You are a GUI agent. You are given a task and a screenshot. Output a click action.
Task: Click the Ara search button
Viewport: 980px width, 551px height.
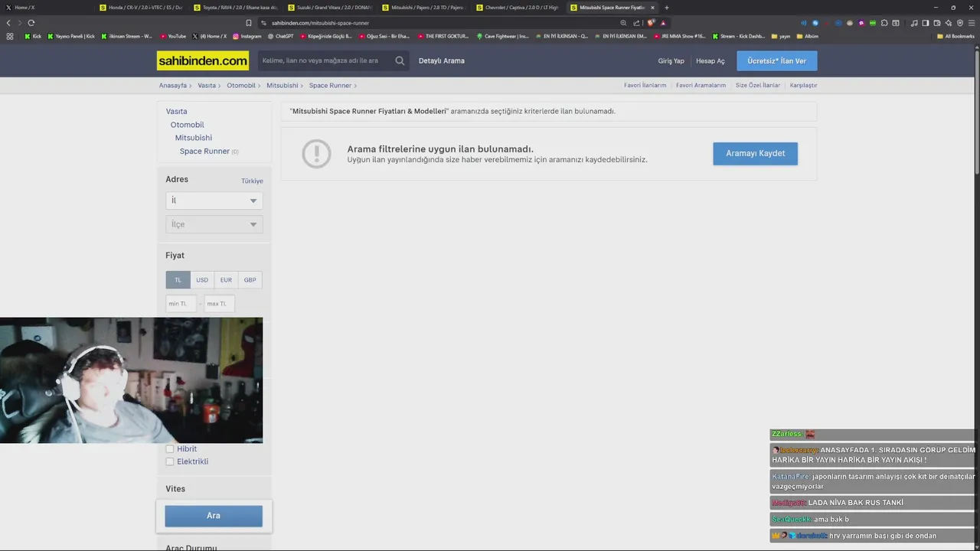click(214, 516)
